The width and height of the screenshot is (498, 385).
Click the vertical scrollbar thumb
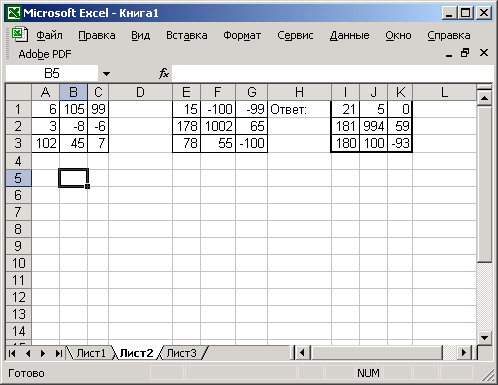484,184
